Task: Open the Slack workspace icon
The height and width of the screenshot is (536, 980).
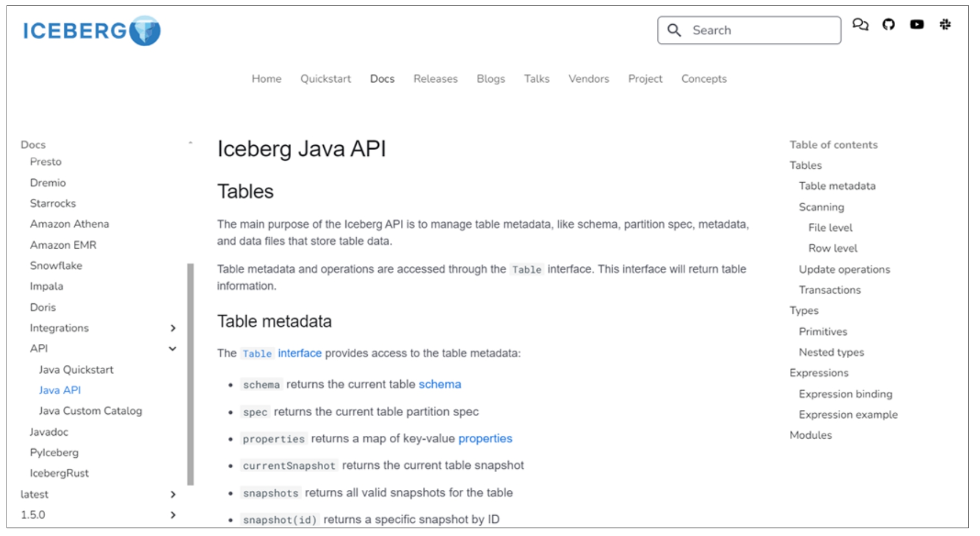Action: (x=945, y=24)
